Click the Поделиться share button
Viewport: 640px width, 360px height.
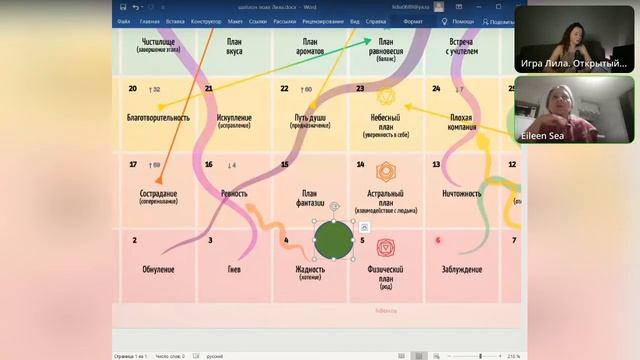click(x=498, y=22)
